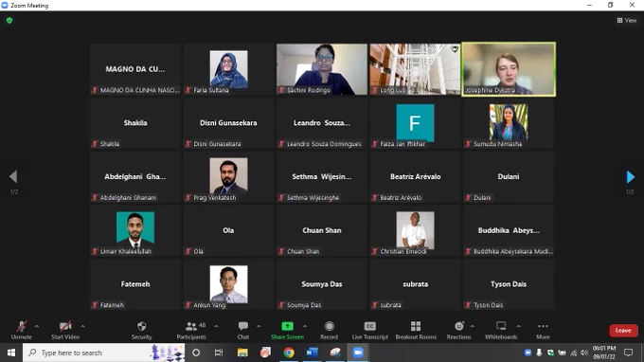The height and width of the screenshot is (362, 644).
Task: Open Task View on taskbar
Action: coord(219,353)
